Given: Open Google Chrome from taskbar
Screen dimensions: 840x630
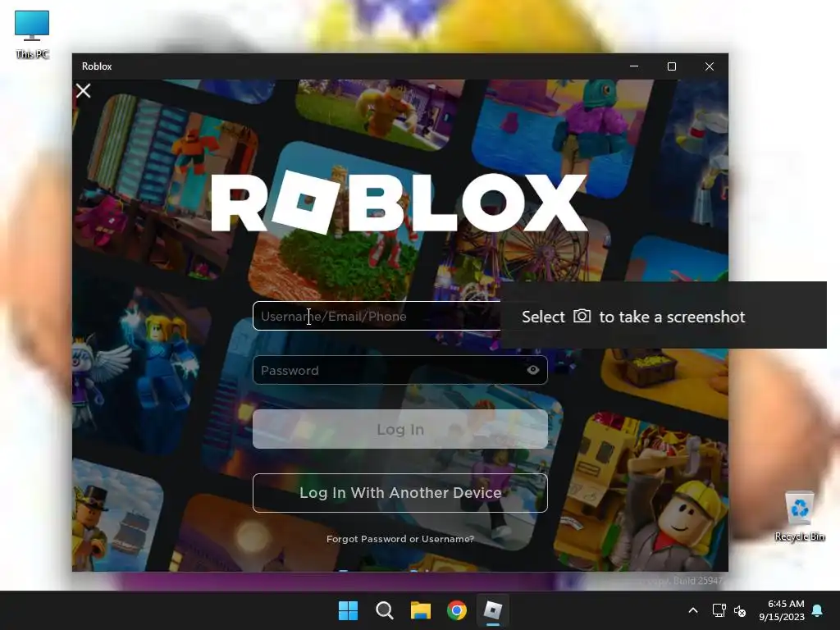Looking at the screenshot, I should (x=456, y=610).
